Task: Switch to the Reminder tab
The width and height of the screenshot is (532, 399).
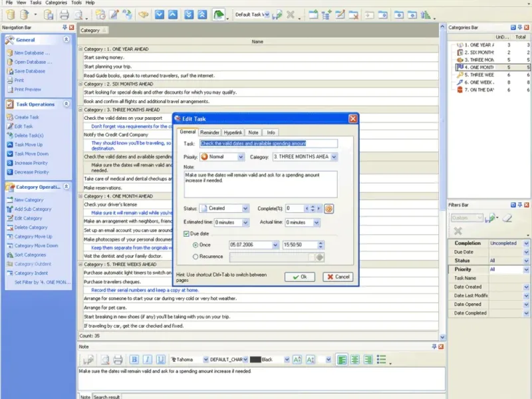Action: (x=209, y=132)
